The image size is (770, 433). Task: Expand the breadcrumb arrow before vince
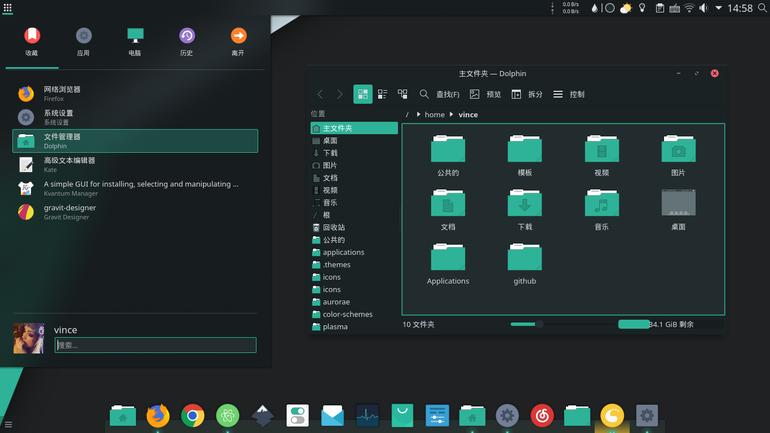(x=451, y=114)
